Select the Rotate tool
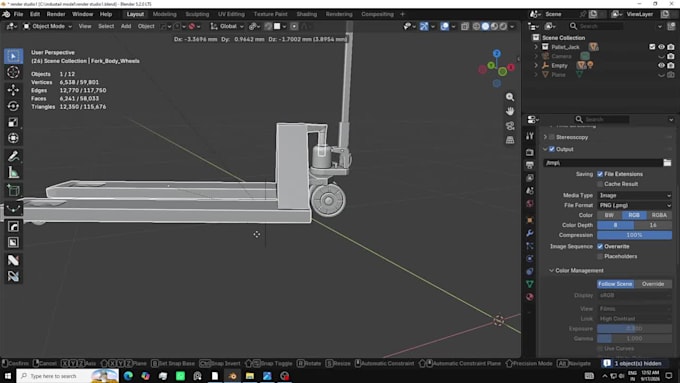 [x=13, y=106]
